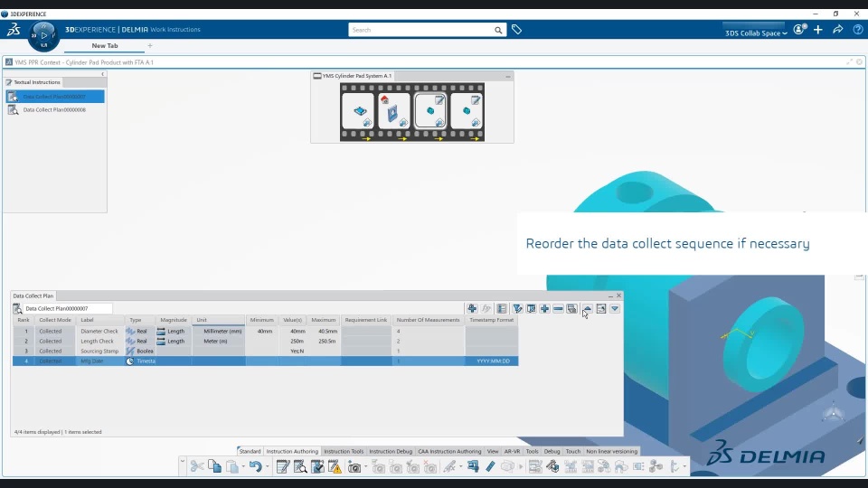868x488 pixels.
Task: Switch to the AR-VR tab
Action: click(512, 452)
